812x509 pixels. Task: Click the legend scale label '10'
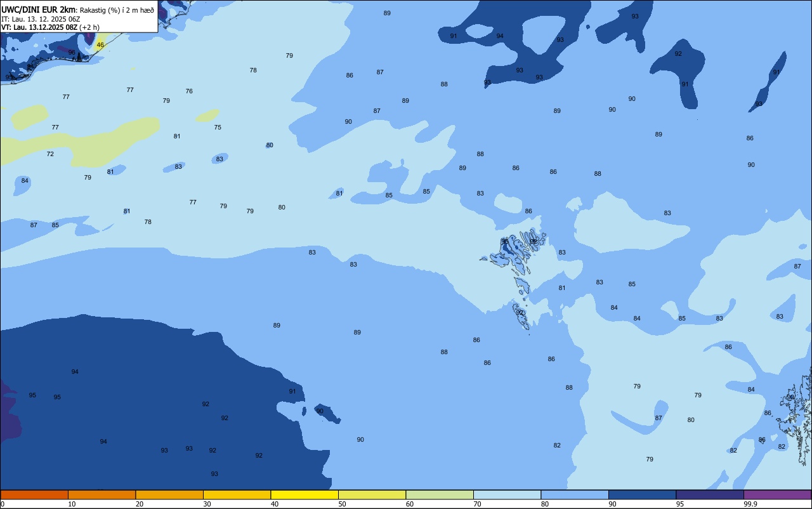click(x=72, y=504)
